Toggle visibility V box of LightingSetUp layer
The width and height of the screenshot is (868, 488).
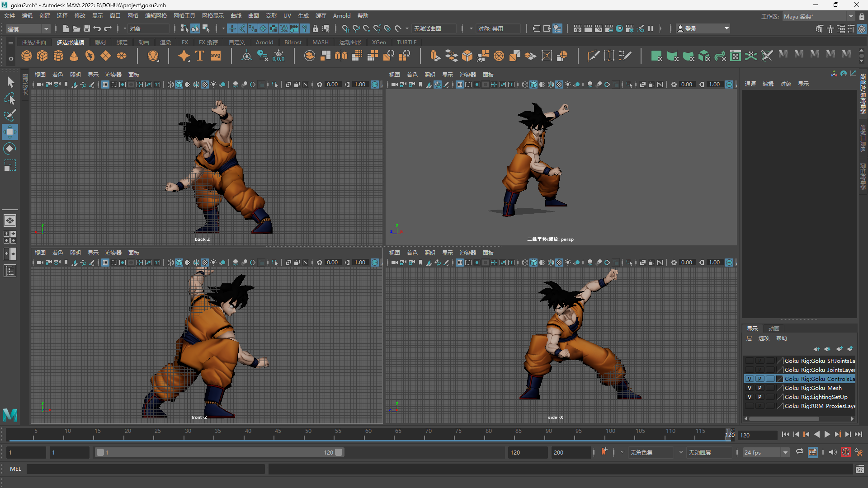(750, 397)
